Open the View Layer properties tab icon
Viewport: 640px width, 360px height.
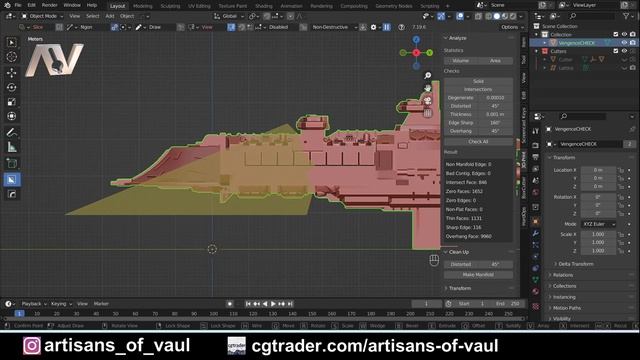click(x=535, y=169)
